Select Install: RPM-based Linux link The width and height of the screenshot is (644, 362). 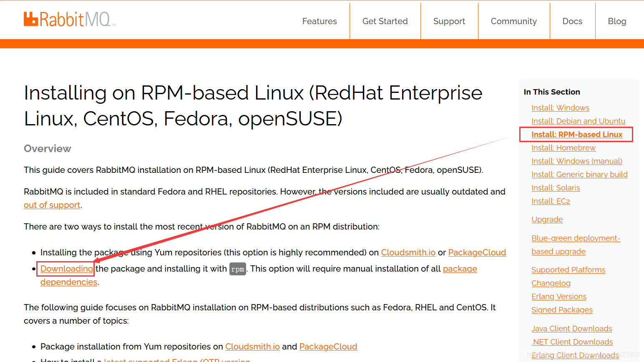pyautogui.click(x=577, y=135)
